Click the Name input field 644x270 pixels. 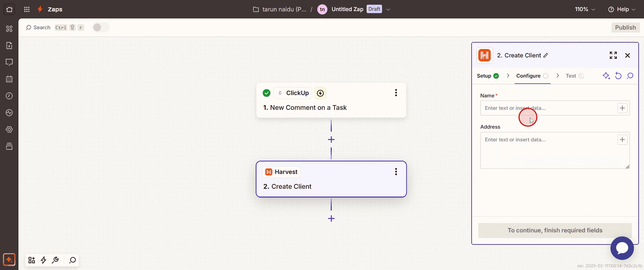pos(555,108)
